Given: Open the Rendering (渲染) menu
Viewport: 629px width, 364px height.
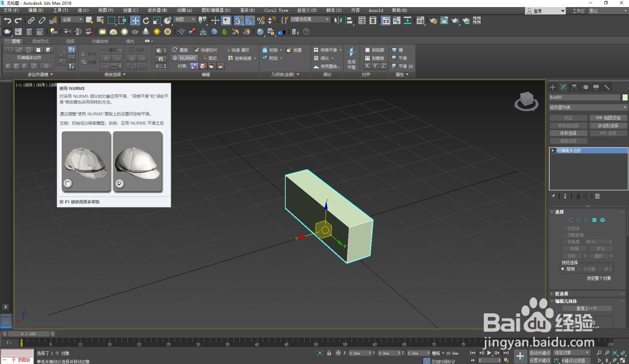Looking at the screenshot, I should 247,10.
